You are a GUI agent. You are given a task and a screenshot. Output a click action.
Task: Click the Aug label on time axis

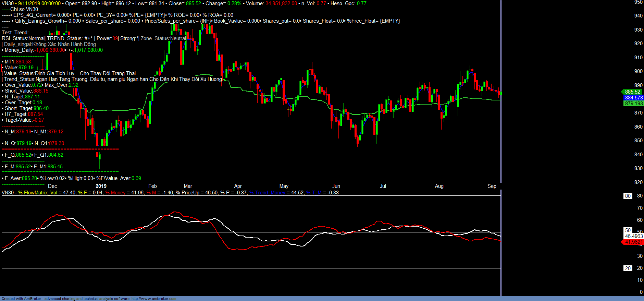click(439, 186)
